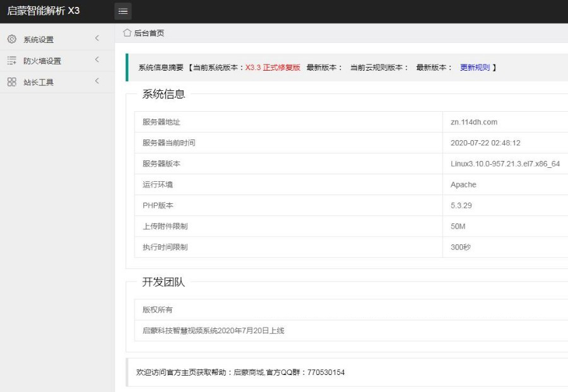568x392 pixels.
Task: Open the 站长工具 sidebar menu
Action: (38, 82)
